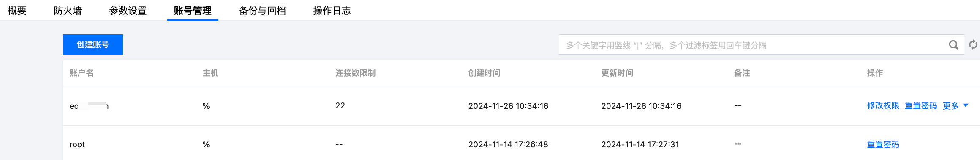Select the root account row name

pyautogui.click(x=77, y=145)
